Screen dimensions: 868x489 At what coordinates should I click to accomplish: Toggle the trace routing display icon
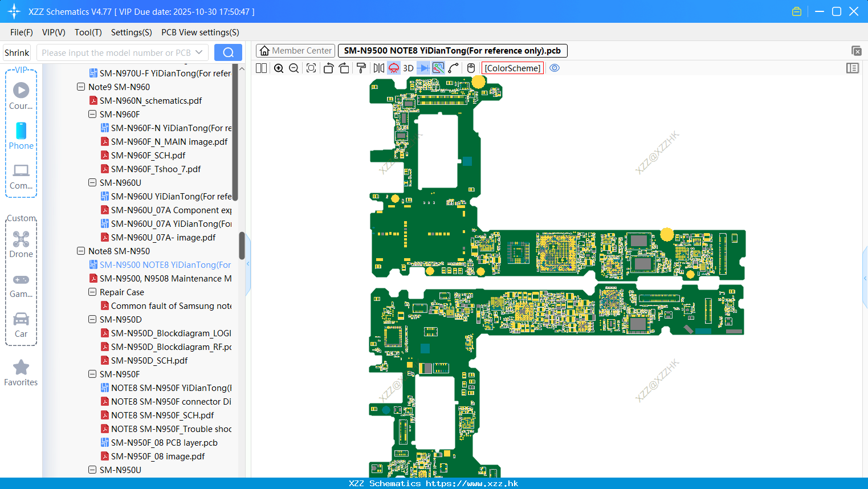coord(438,68)
